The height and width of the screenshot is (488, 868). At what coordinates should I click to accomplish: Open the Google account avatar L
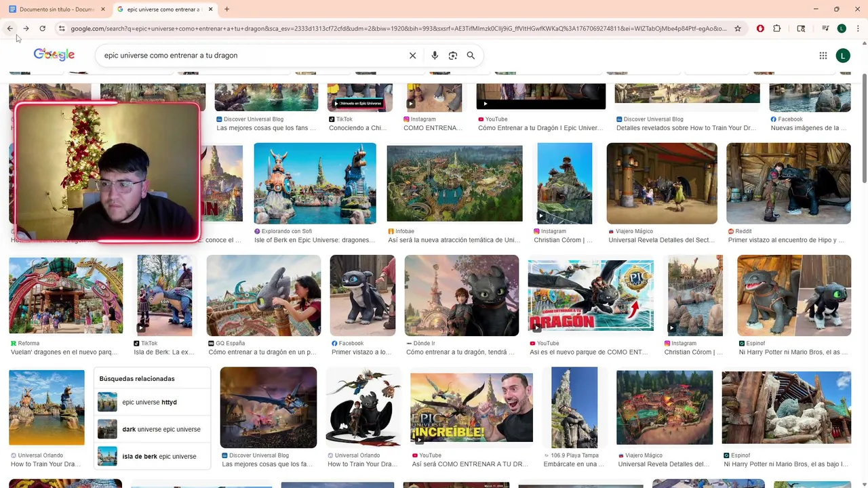click(x=843, y=56)
